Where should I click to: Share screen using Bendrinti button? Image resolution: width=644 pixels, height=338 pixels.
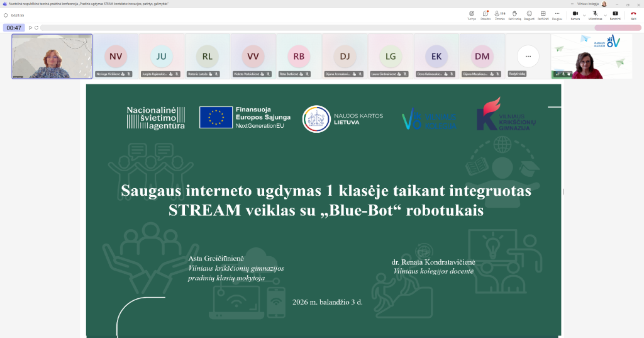[x=615, y=14]
